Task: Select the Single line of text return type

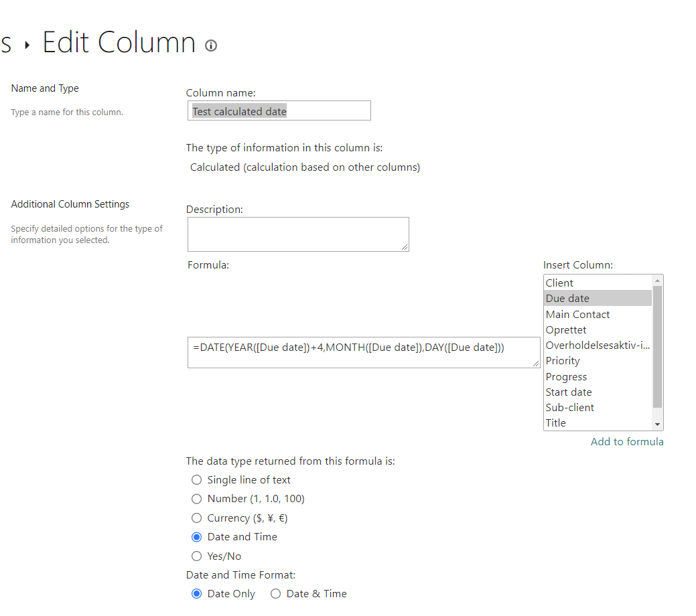Action: 196,479
